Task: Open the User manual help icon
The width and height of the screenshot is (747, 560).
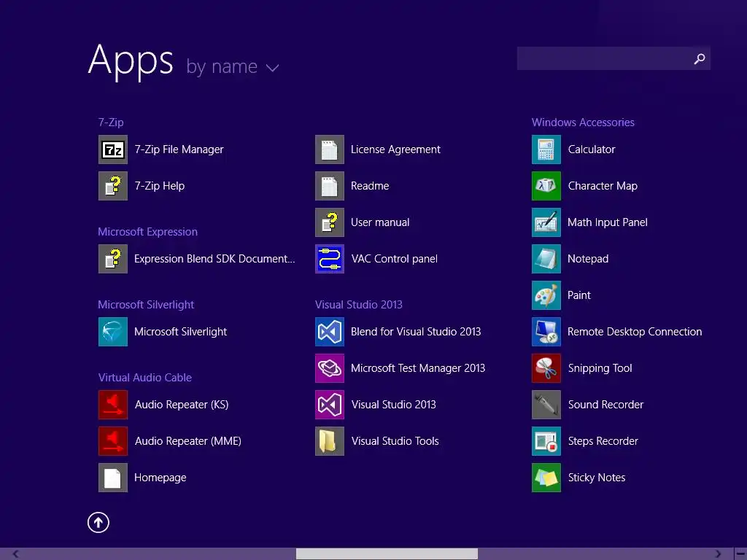Action: point(330,222)
